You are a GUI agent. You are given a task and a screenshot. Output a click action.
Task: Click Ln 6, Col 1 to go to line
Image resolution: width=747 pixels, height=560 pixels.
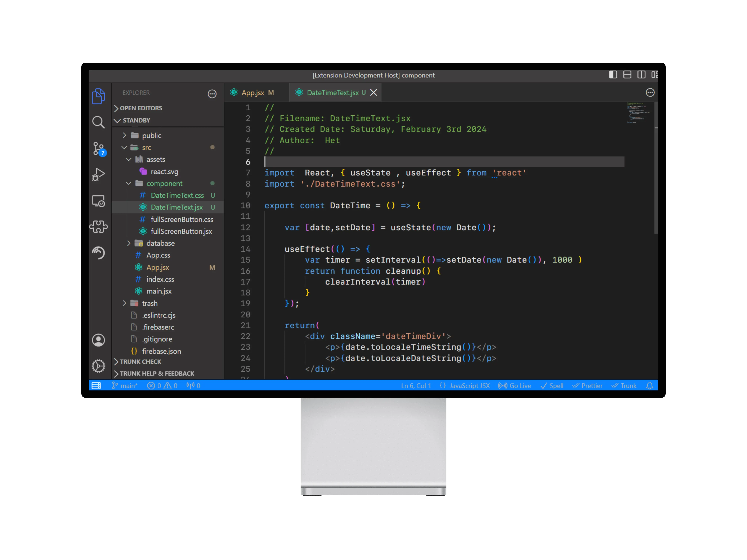click(x=416, y=385)
